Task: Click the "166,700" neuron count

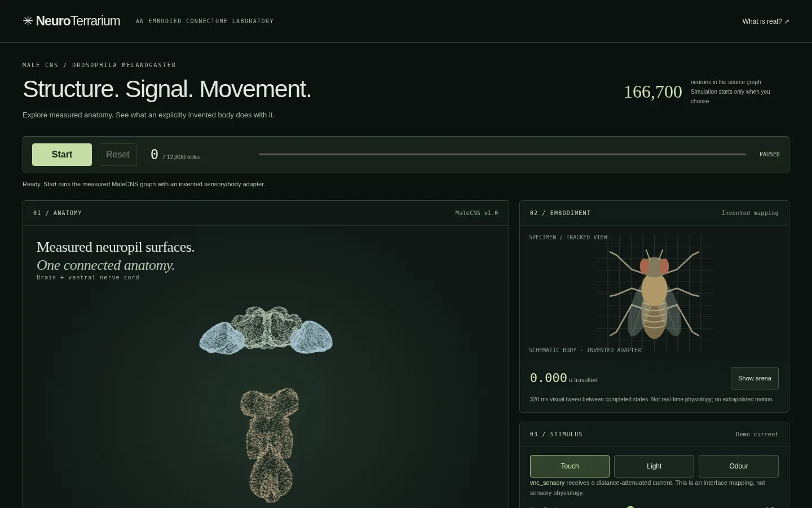Action: coord(653,91)
